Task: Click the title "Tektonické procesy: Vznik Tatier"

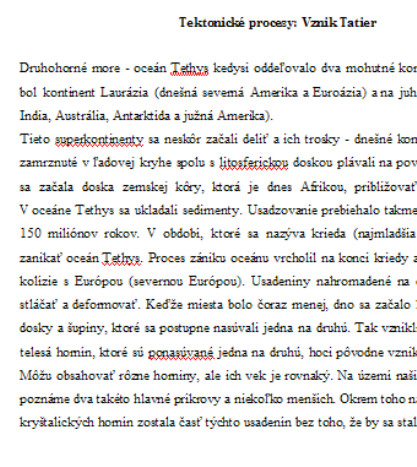Action: [278, 23]
